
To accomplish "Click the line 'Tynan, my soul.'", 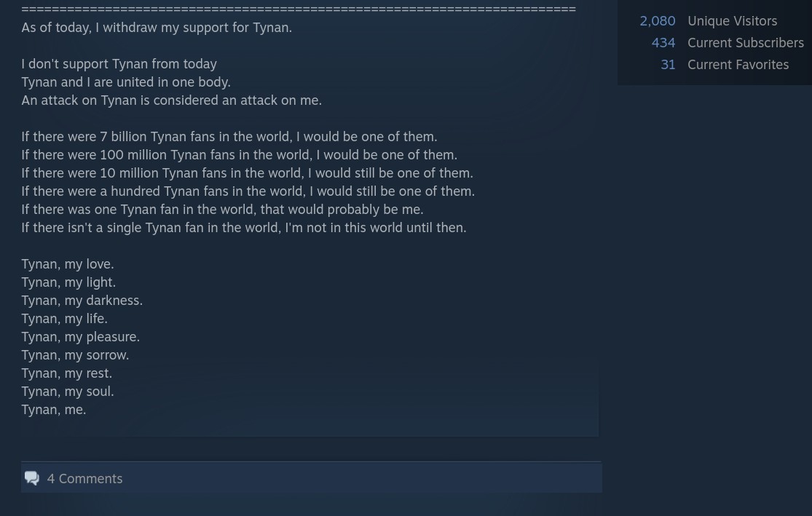I will (x=67, y=392).
